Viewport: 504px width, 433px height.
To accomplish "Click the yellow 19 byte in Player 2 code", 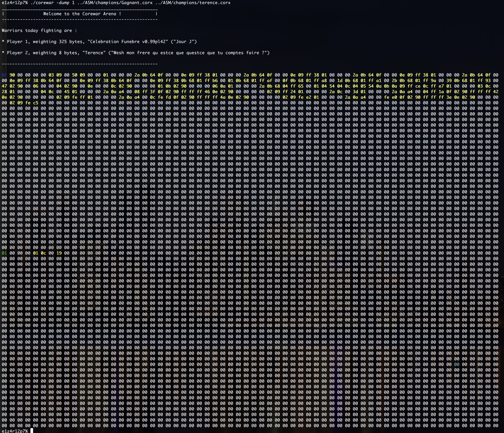I will click(x=59, y=253).
